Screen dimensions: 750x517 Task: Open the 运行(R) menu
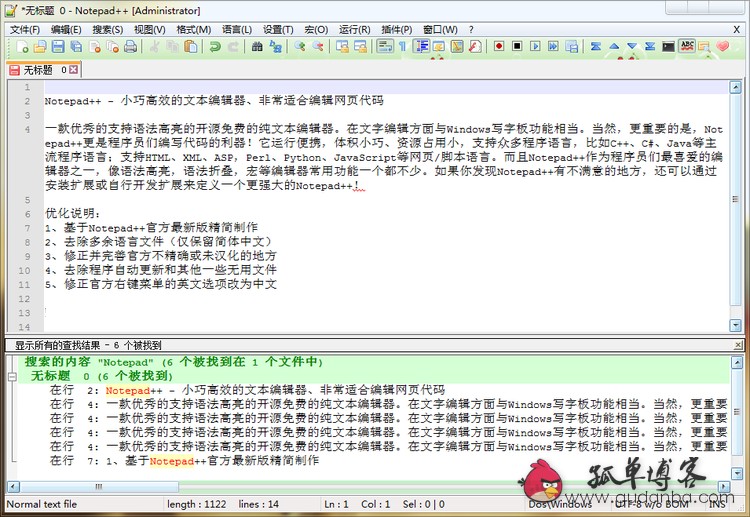[x=354, y=30]
